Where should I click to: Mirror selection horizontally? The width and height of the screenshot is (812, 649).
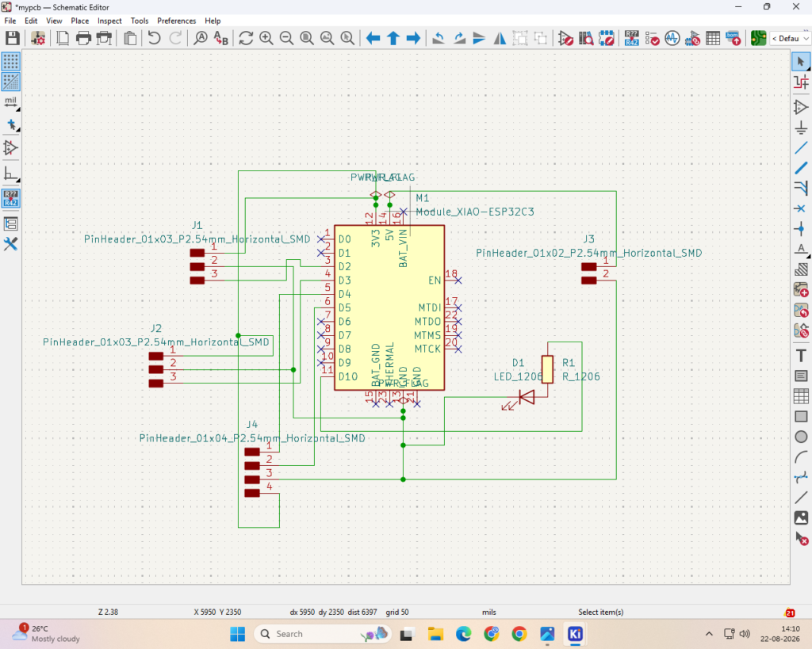[500, 38]
